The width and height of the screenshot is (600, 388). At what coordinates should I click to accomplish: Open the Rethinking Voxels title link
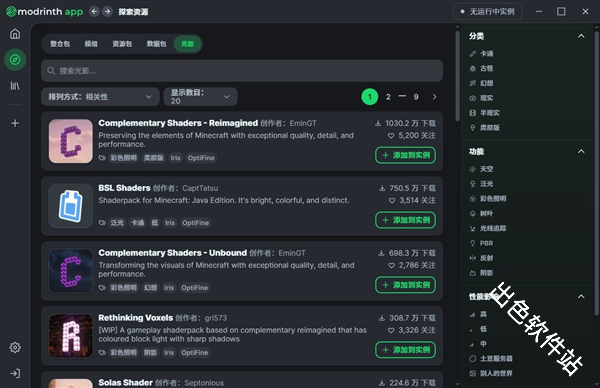(x=135, y=318)
